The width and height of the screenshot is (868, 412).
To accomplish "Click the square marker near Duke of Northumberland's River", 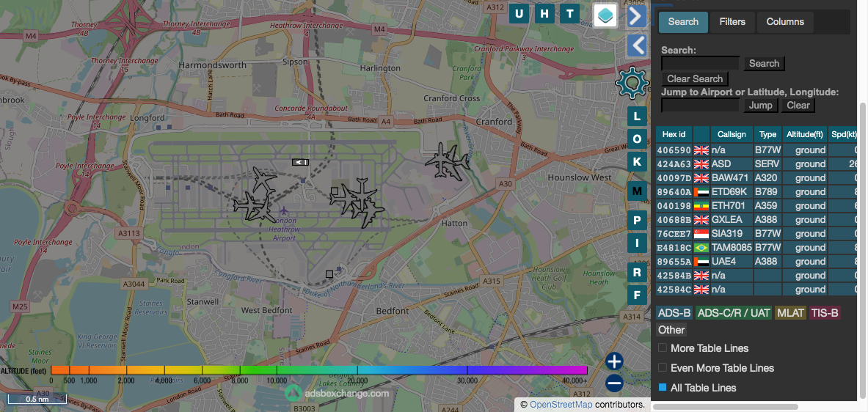I will tap(329, 274).
